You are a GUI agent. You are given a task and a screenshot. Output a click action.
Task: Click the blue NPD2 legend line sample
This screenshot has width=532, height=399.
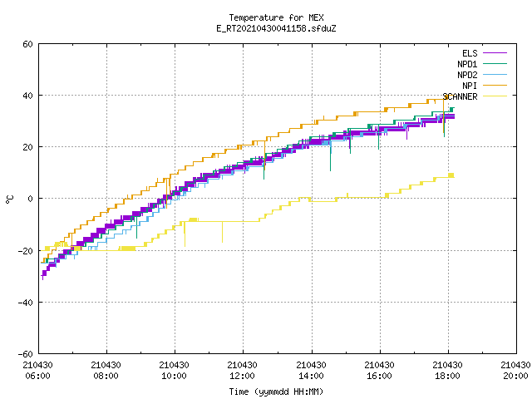pos(495,75)
